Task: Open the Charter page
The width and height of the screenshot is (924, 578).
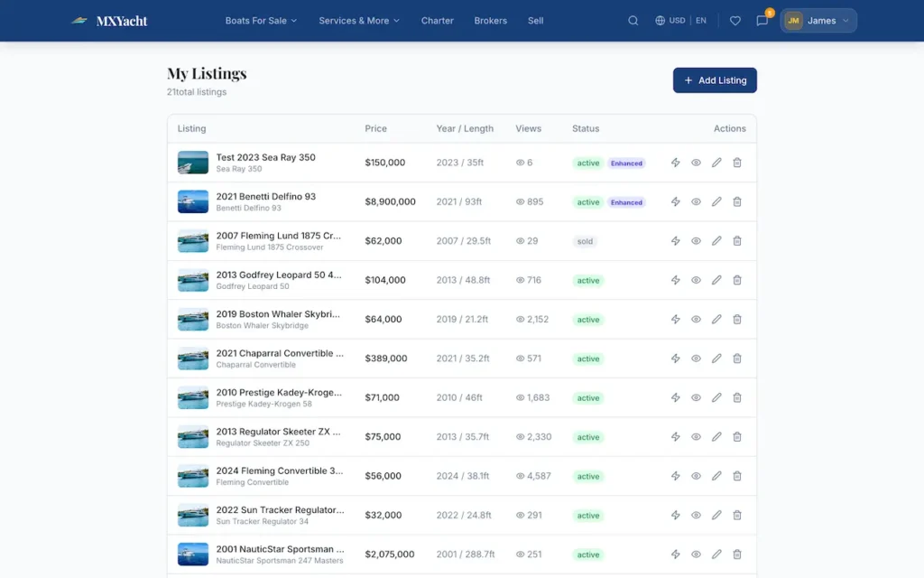Action: coord(438,21)
